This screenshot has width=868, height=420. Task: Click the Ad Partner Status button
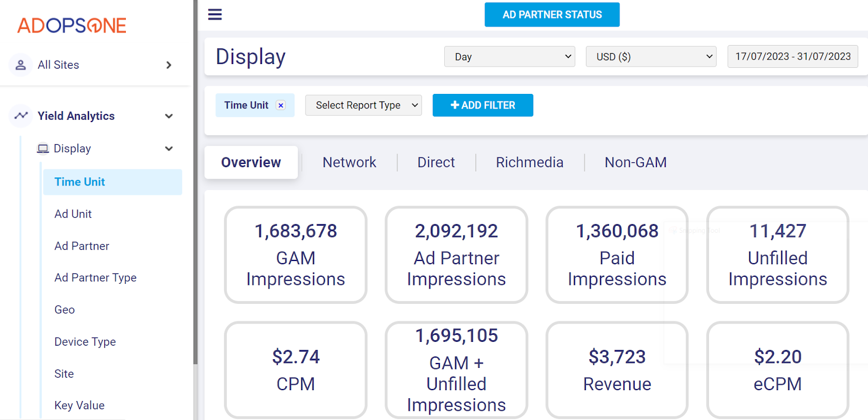coord(552,15)
